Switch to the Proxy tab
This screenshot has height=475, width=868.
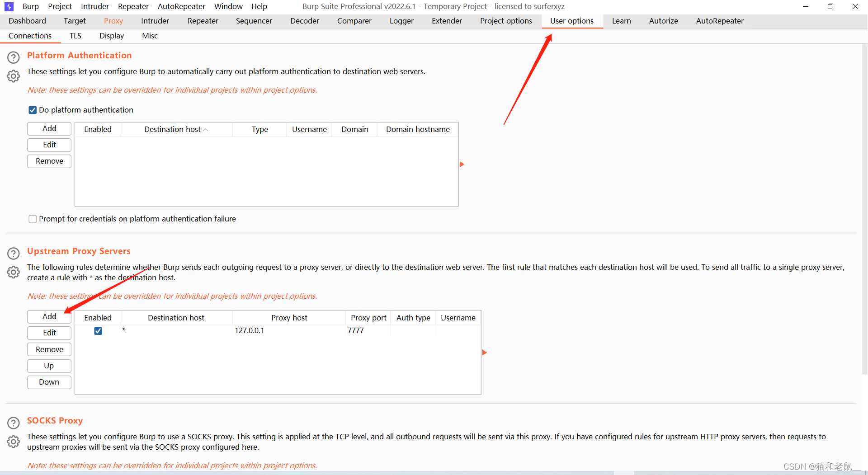pyautogui.click(x=113, y=21)
